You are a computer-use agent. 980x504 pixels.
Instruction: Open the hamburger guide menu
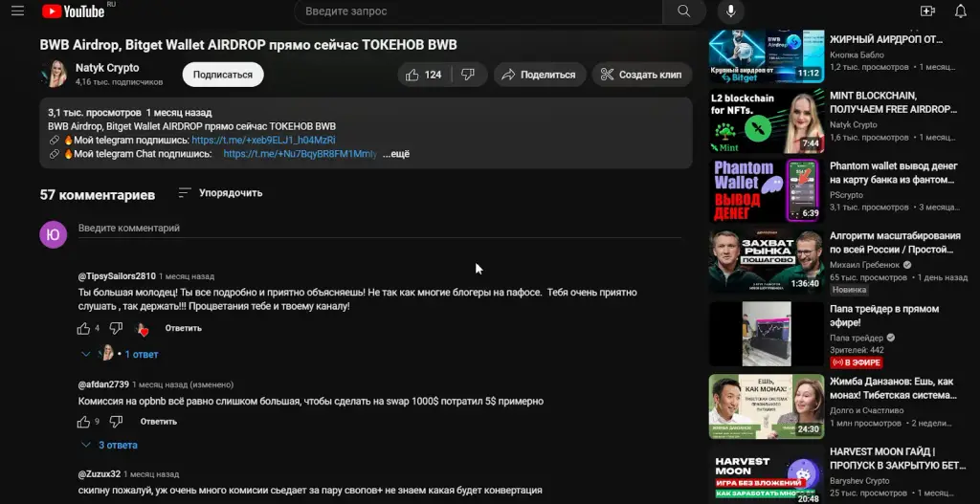(17, 11)
